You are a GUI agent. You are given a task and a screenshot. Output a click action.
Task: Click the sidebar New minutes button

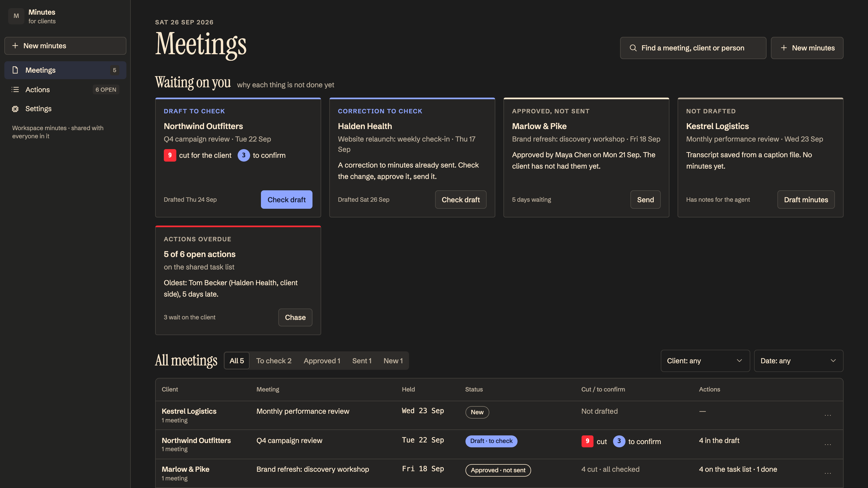65,46
